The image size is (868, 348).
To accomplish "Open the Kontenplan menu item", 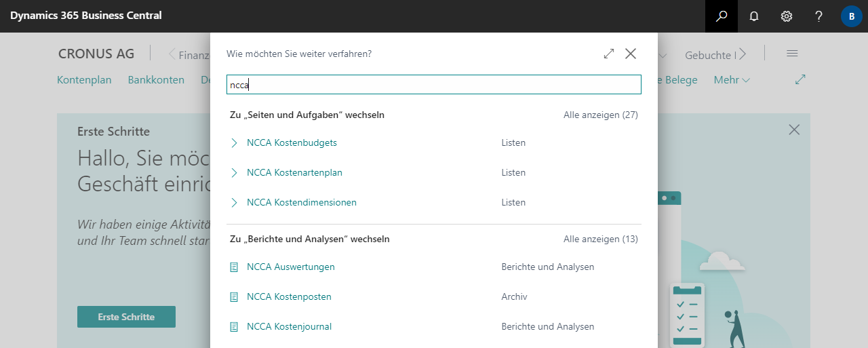I will click(x=84, y=79).
